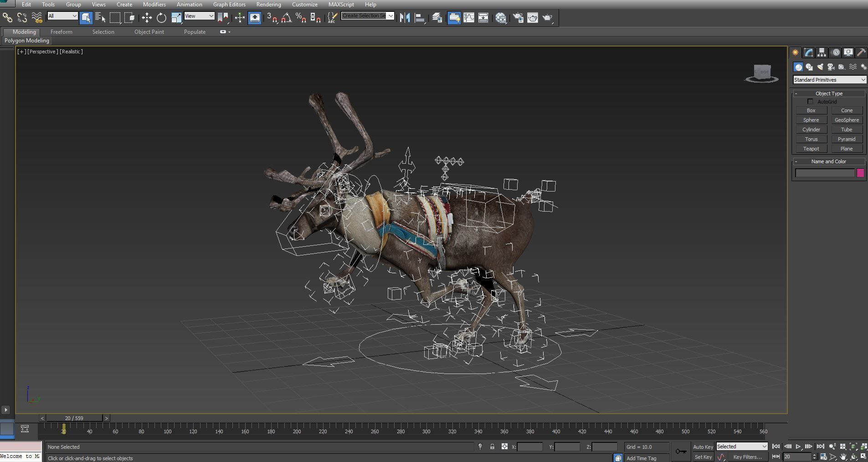Click the GeoSphere button
The width and height of the screenshot is (868, 462).
tap(847, 120)
